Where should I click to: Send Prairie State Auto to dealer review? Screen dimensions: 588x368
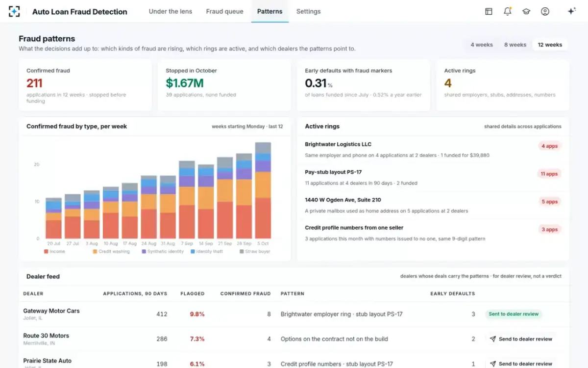pos(520,364)
